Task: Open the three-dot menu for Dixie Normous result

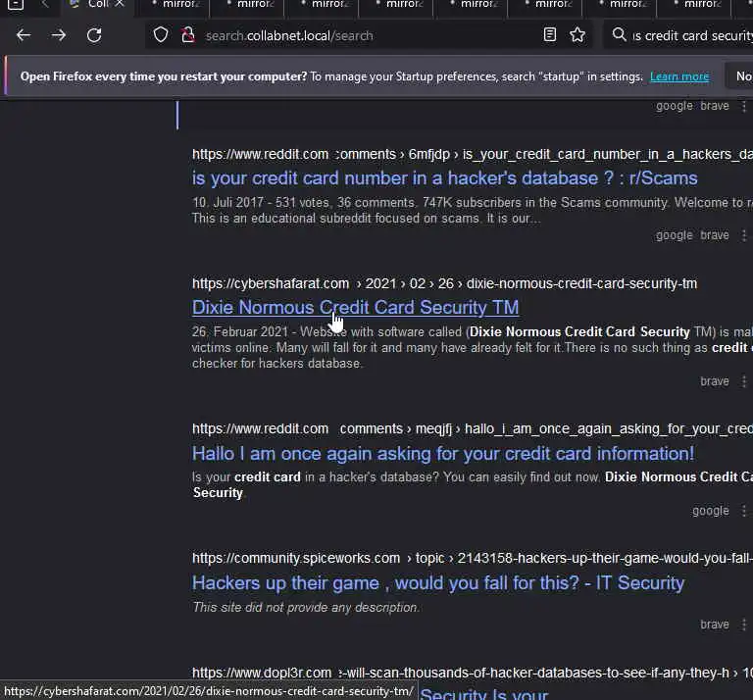Action: (744, 381)
